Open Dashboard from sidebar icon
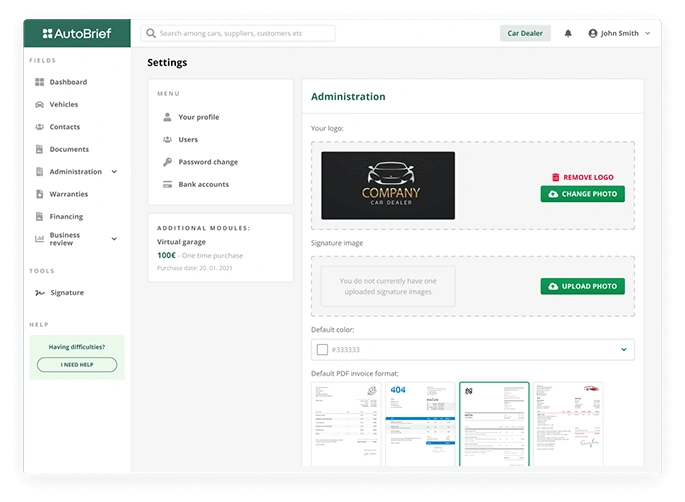685x502 pixels. [39, 82]
